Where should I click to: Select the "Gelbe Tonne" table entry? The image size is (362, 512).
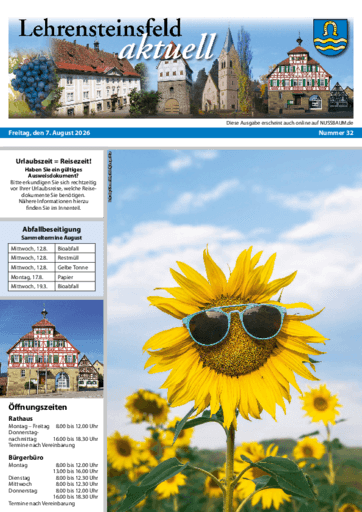click(73, 267)
